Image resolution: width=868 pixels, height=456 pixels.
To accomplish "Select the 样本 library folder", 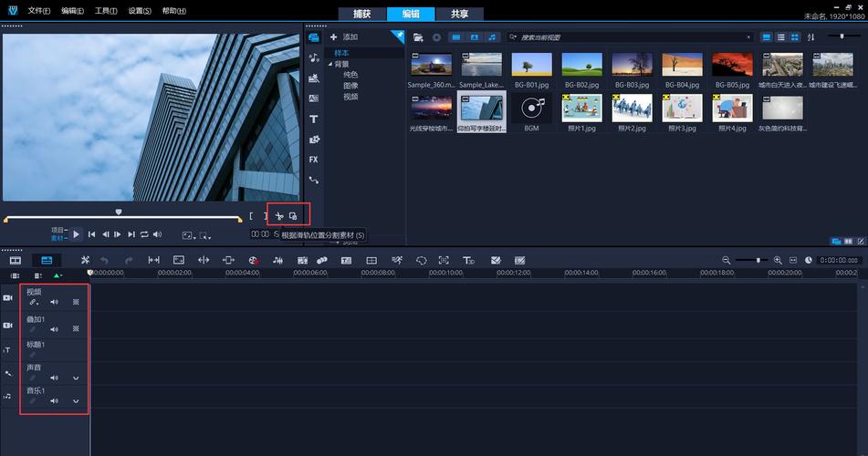I will pos(341,53).
